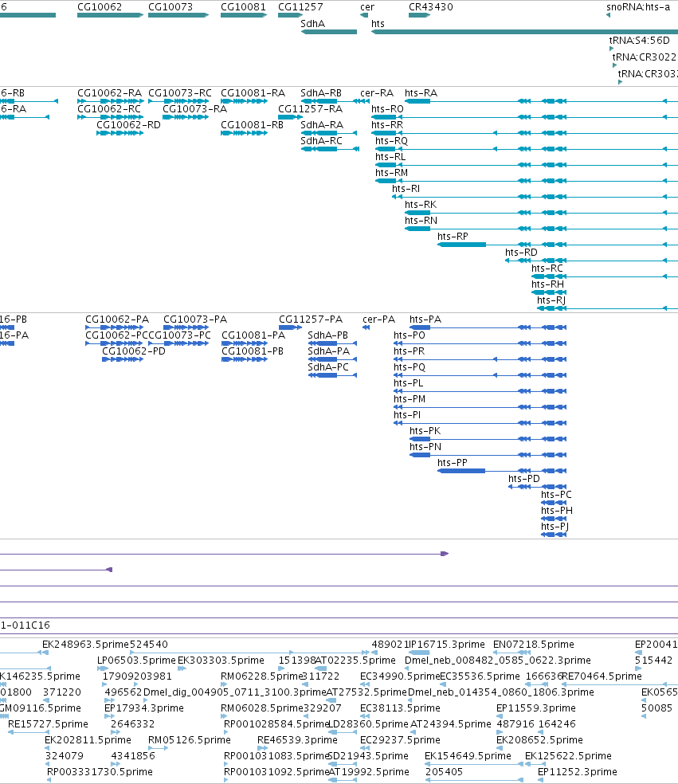Open the hts-RO transcript label
Screen dimensions: 678x784
[x=387, y=109]
